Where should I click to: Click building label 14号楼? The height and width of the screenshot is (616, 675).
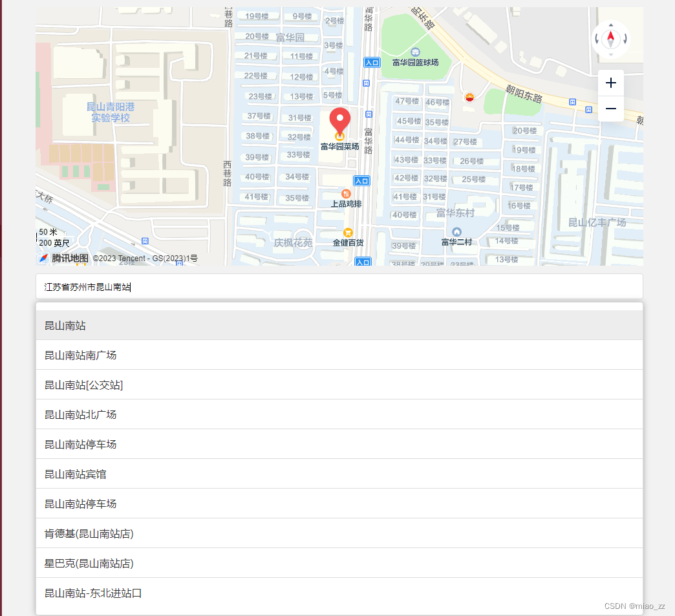click(506, 240)
